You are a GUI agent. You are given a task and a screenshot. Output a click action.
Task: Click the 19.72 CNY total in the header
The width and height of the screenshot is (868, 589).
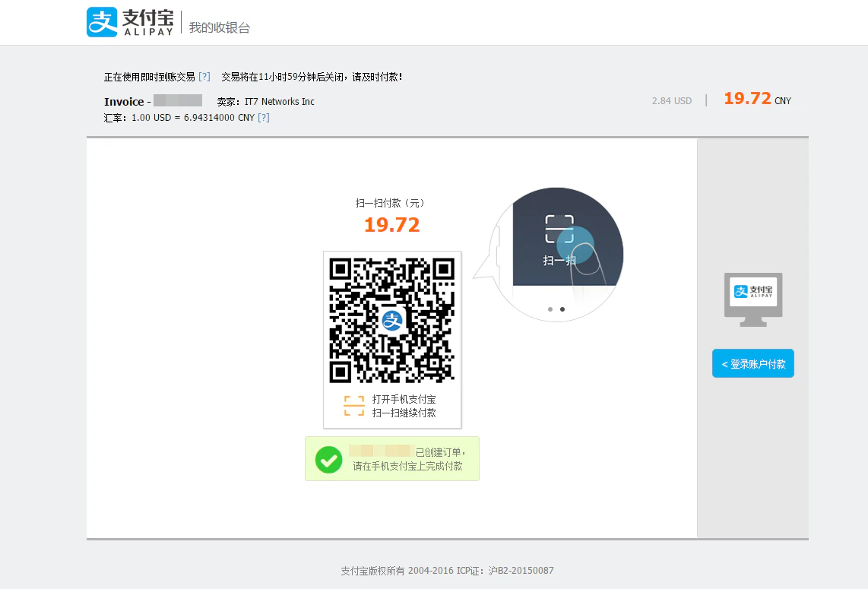[757, 99]
